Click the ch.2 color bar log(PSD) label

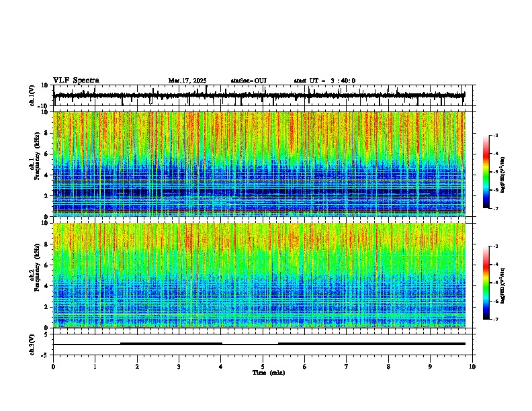click(x=503, y=285)
